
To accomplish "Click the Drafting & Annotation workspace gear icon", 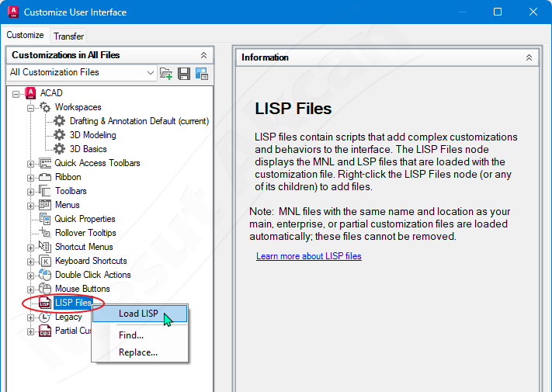I will point(59,121).
